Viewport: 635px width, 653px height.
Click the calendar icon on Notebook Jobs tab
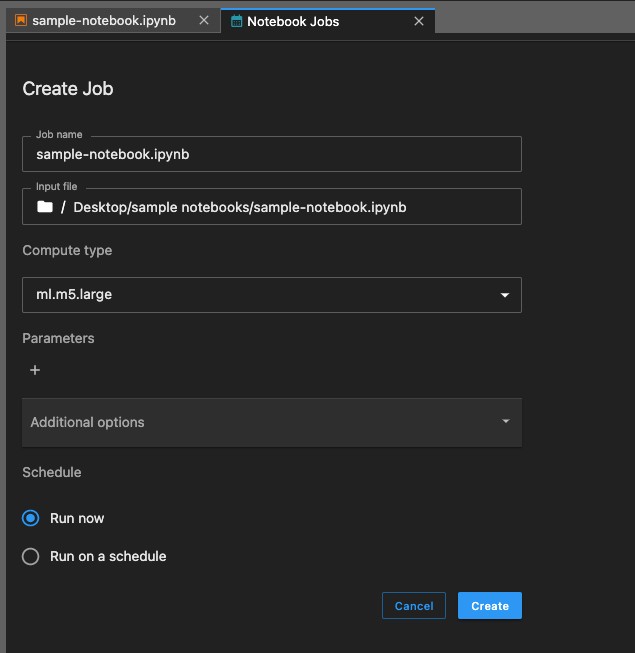(x=237, y=21)
